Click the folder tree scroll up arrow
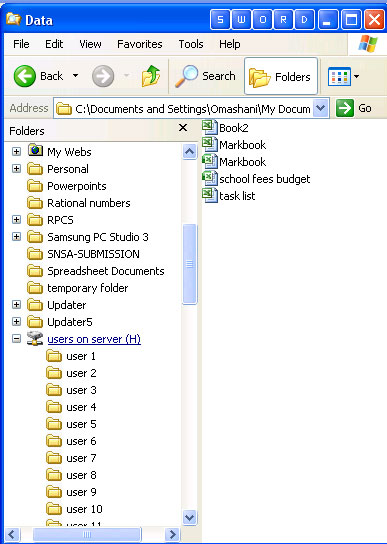 190,152
